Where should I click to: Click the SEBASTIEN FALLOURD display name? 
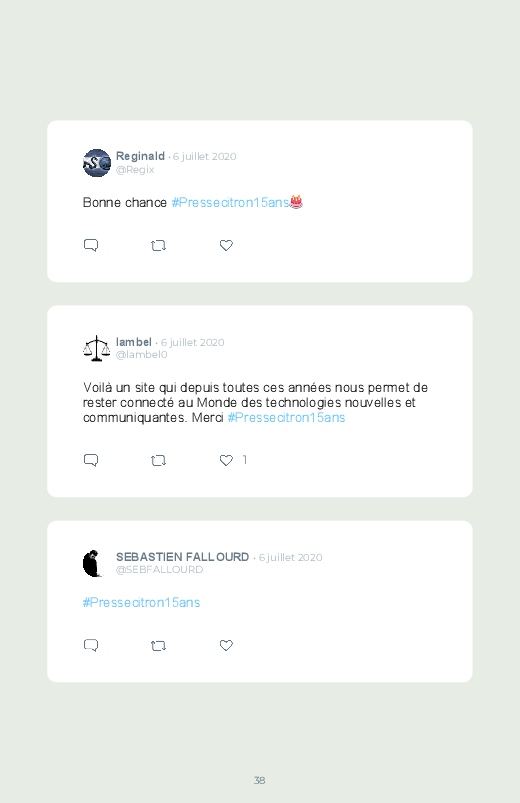(182, 557)
